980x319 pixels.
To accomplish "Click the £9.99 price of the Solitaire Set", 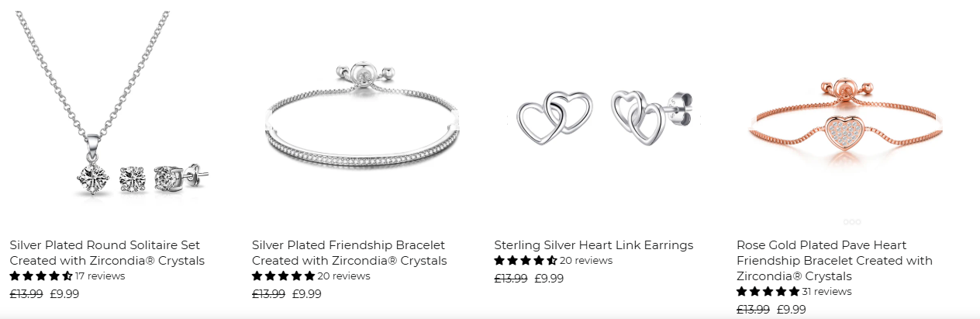I will point(64,294).
